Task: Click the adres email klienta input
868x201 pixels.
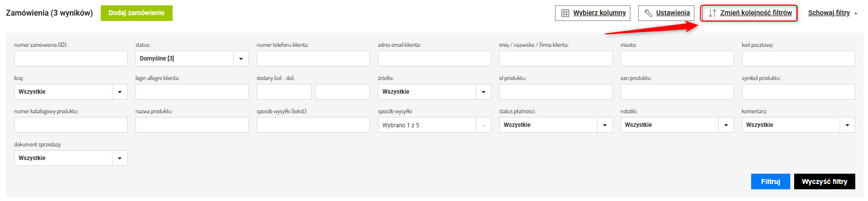Action: [435, 59]
